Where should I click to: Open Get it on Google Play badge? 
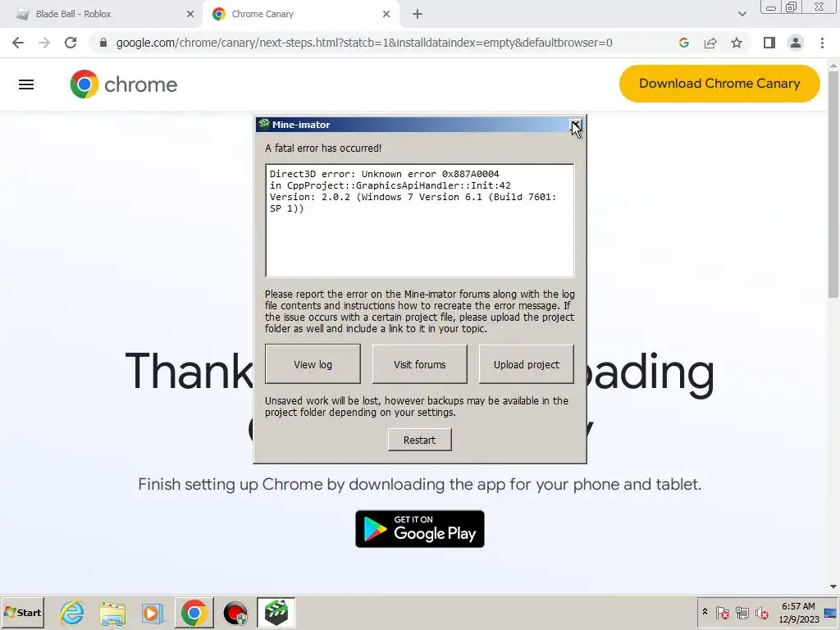(x=420, y=529)
